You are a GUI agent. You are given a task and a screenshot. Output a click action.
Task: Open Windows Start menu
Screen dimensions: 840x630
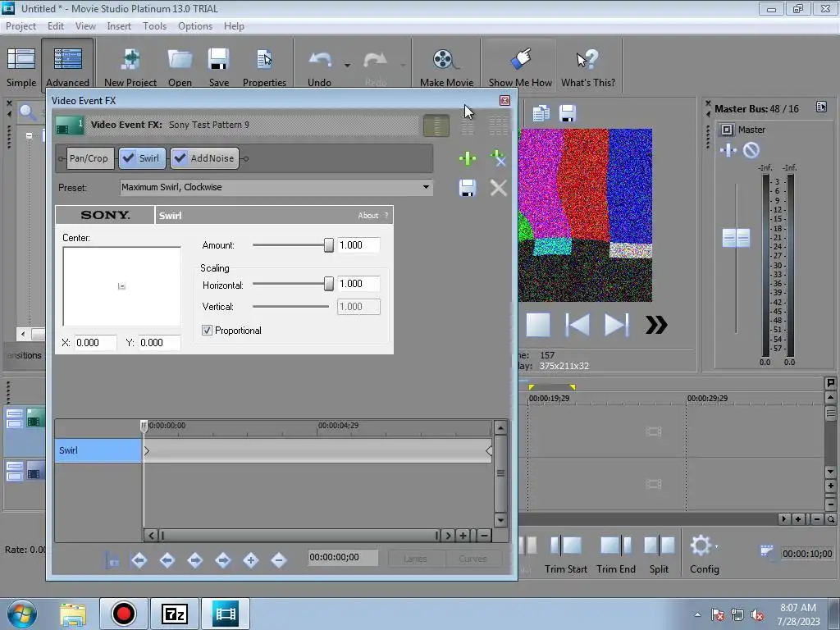pos(21,614)
